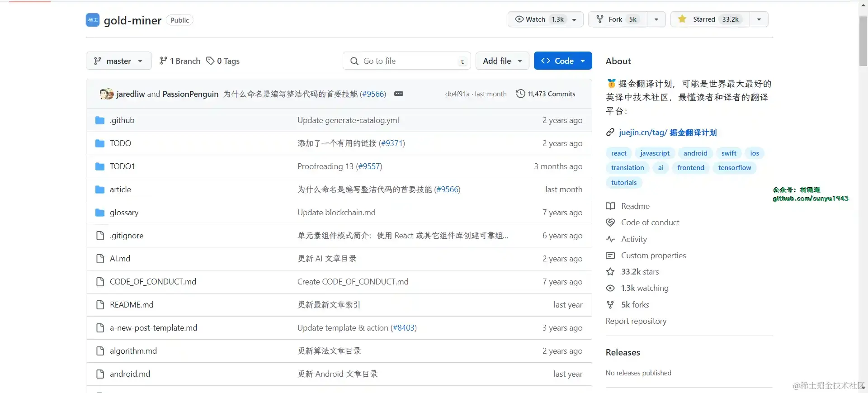Screen dimensions: 868x393
Task: Open the 0 Tags link
Action: point(223,61)
